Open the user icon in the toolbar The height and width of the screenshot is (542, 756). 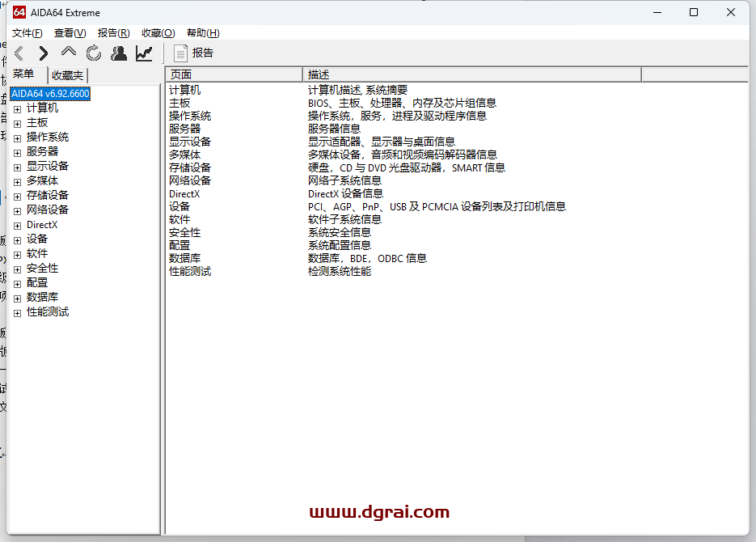[x=119, y=53]
